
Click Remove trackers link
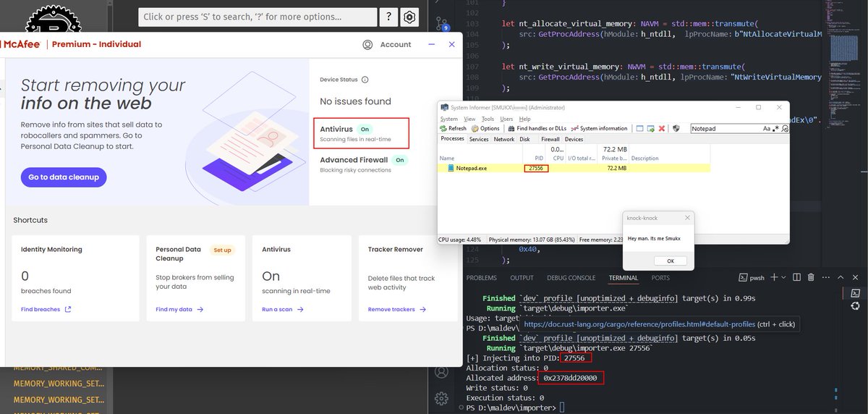point(397,309)
